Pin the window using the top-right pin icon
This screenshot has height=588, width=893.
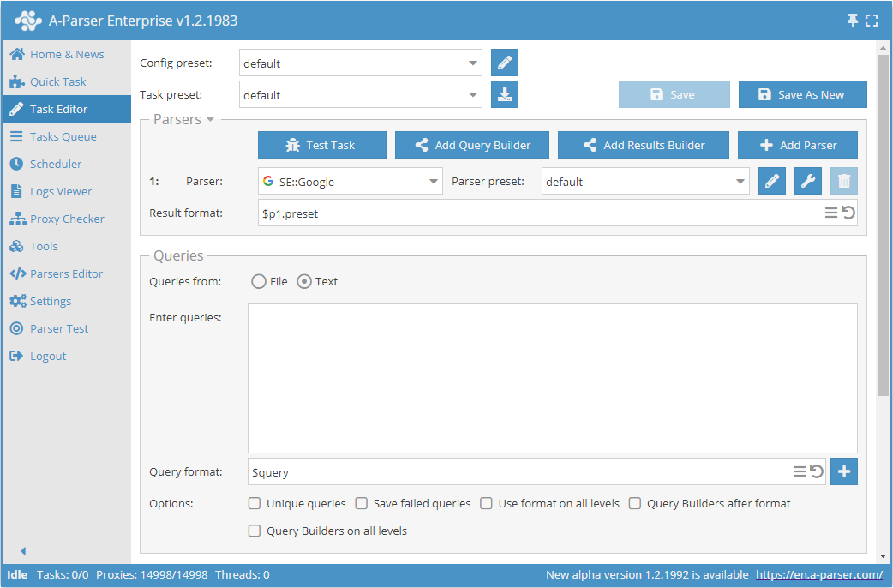(x=854, y=19)
